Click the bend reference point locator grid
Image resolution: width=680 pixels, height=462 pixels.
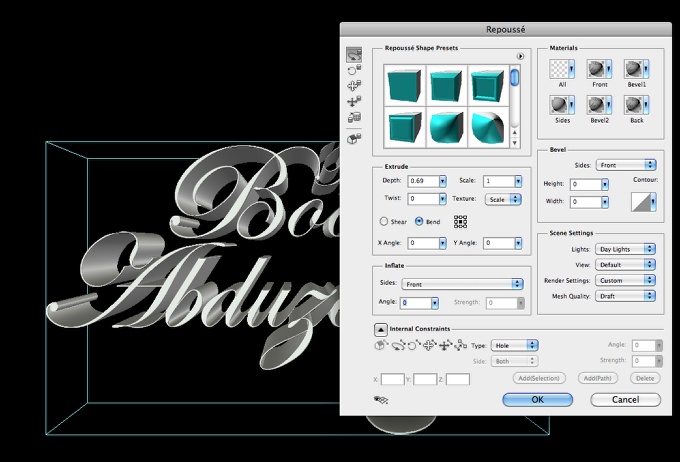click(x=461, y=222)
